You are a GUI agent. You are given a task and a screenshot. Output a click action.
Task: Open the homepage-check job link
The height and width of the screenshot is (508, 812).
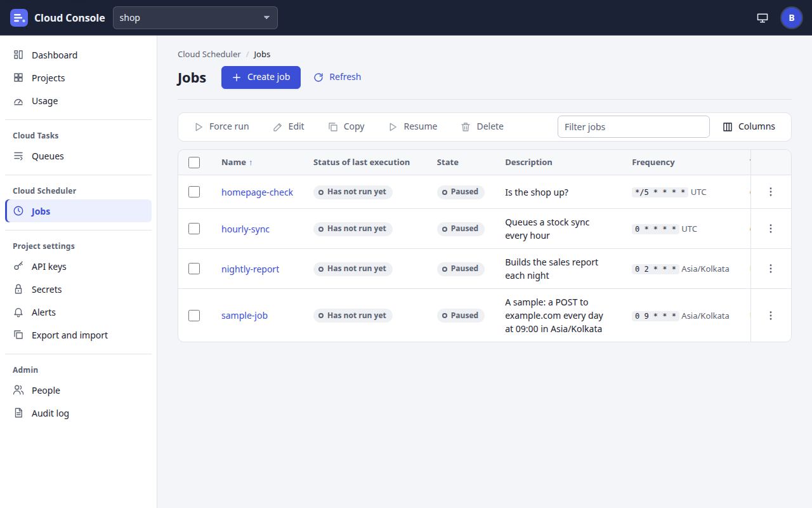257,192
